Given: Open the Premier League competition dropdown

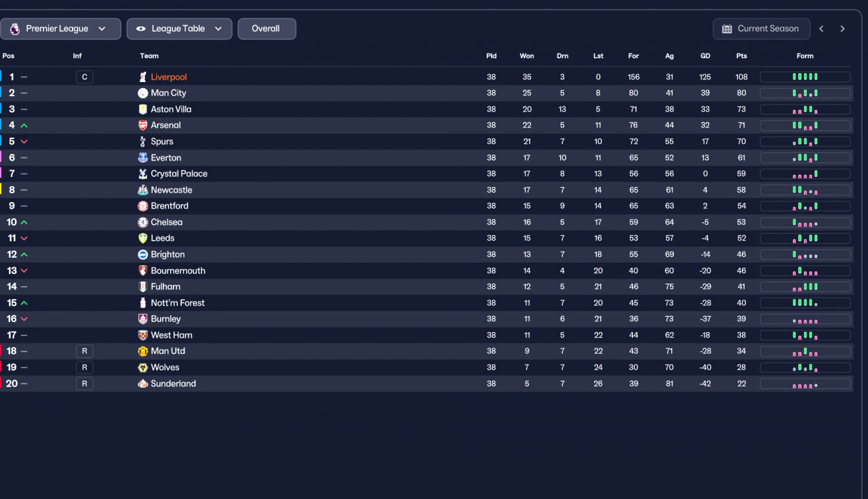Looking at the screenshot, I should coord(61,29).
